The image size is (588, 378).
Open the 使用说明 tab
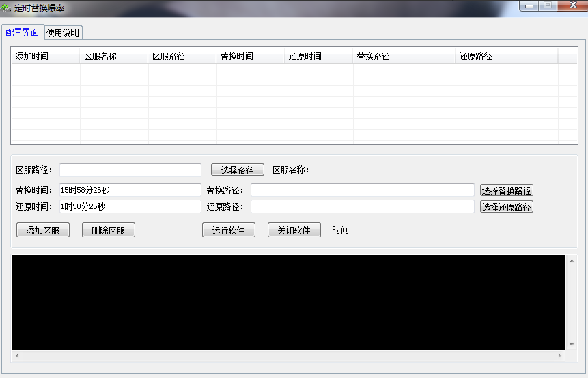[63, 33]
